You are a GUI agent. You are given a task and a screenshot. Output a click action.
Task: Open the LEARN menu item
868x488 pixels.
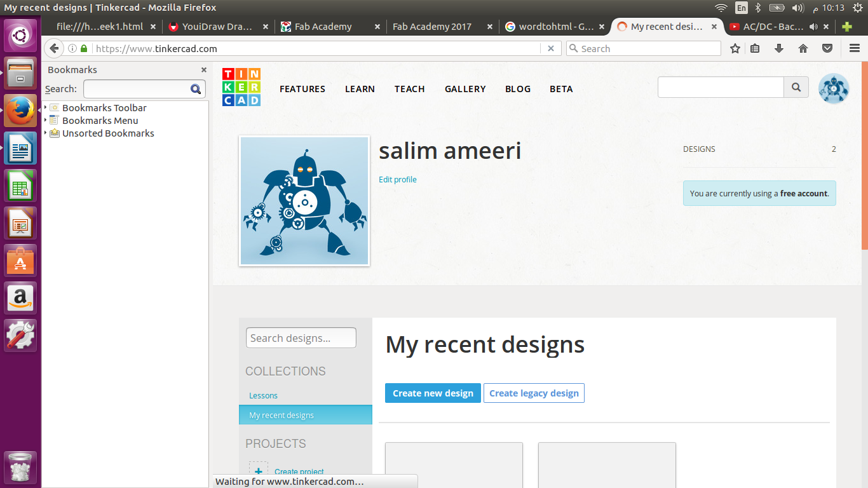[x=360, y=89]
